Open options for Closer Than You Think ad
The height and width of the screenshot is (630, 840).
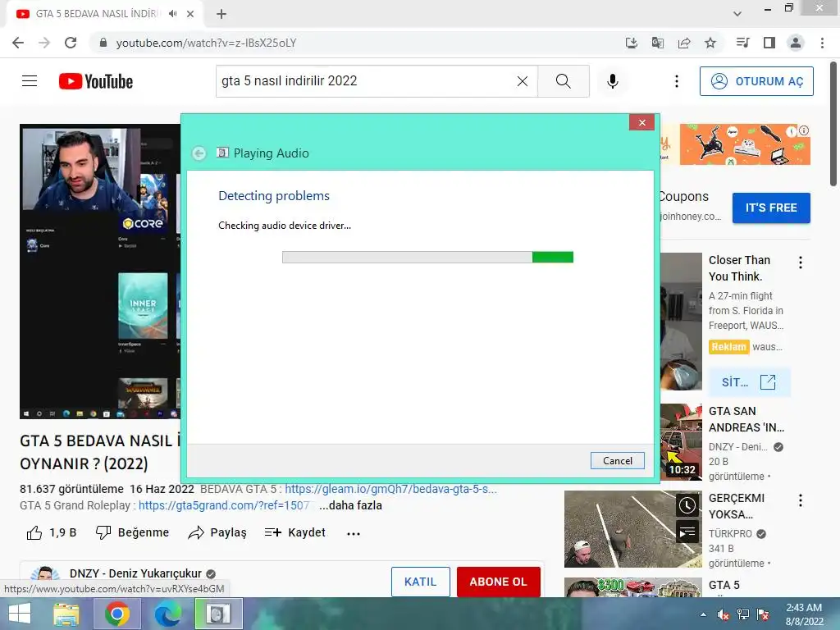[x=801, y=262]
